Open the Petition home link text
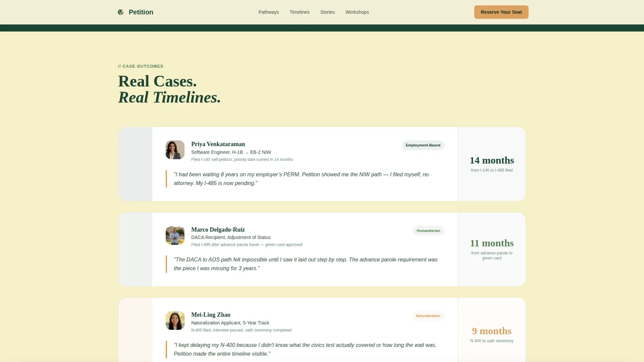 (x=141, y=12)
